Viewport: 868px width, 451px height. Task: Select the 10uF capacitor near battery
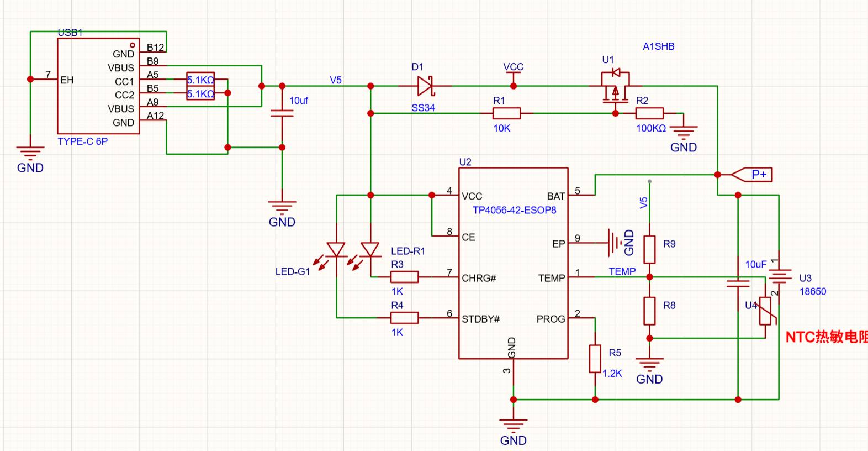pyautogui.click(x=738, y=284)
